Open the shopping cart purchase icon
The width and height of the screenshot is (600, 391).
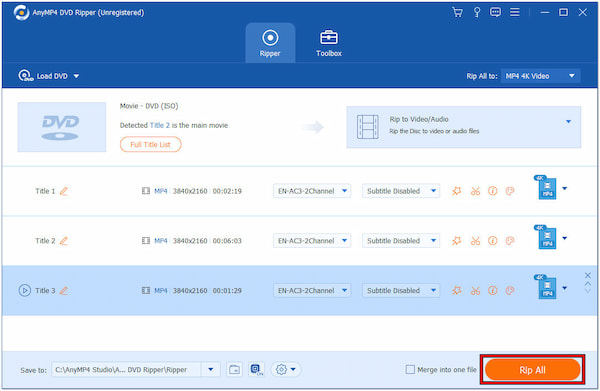click(x=457, y=12)
